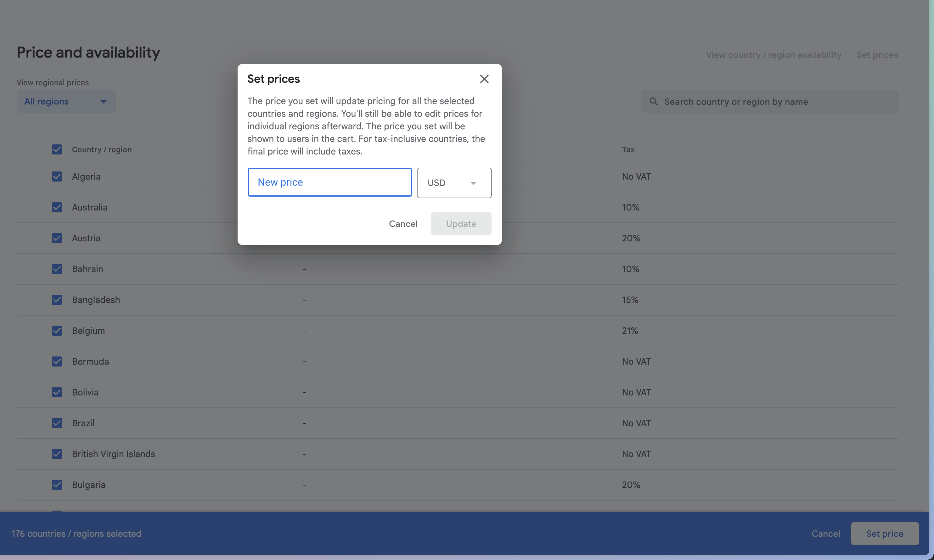Uncheck the Bermuda checkbox
This screenshot has width=934, height=560.
point(57,361)
